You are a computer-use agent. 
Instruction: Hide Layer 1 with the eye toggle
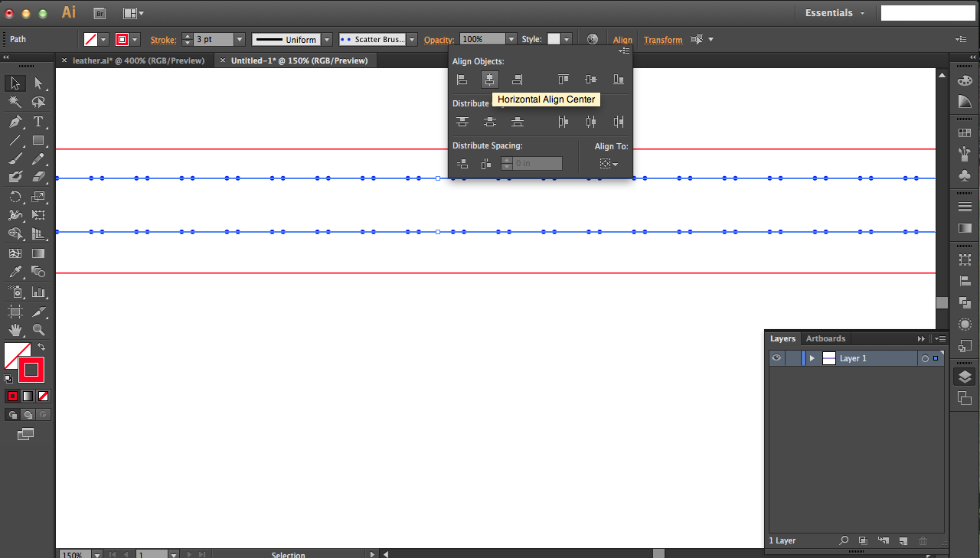(776, 357)
